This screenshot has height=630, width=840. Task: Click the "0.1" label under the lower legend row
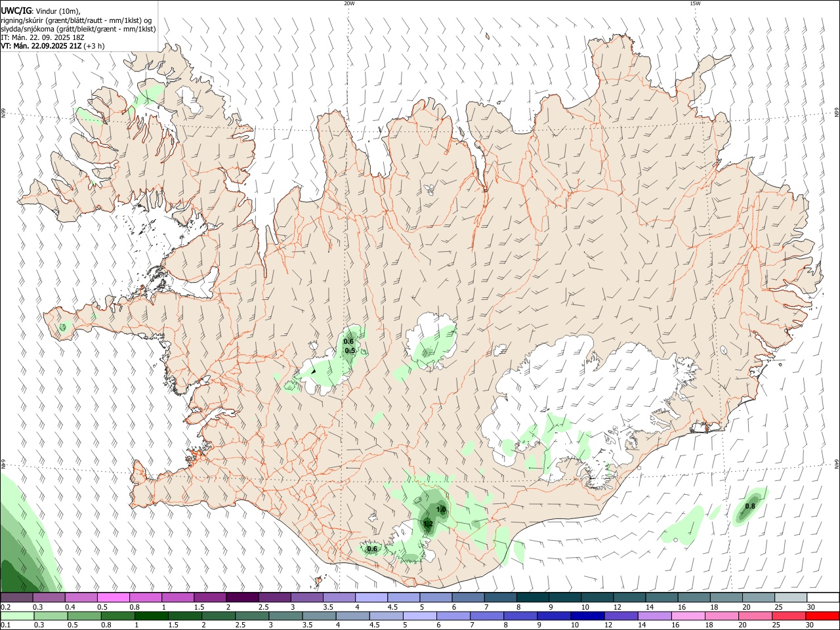(5, 625)
